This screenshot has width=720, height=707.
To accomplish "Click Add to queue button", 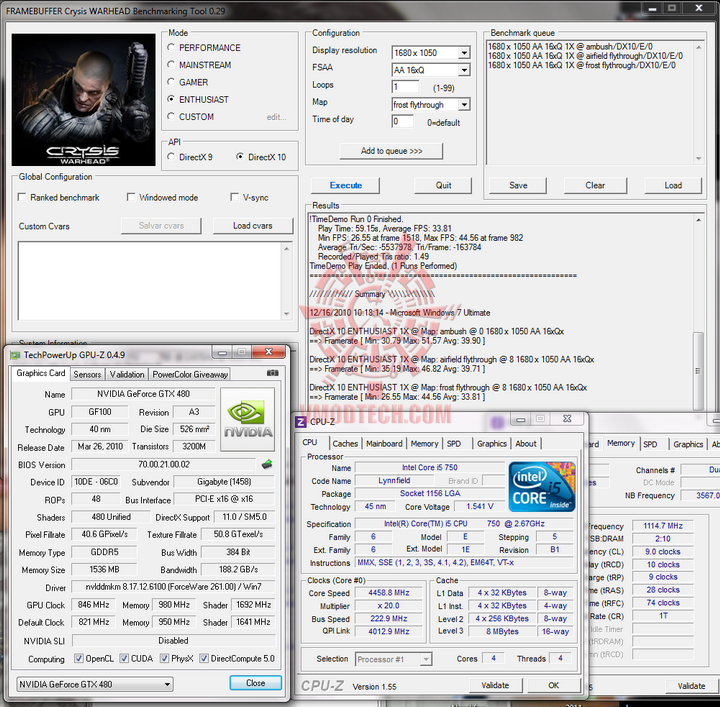I will (391, 151).
